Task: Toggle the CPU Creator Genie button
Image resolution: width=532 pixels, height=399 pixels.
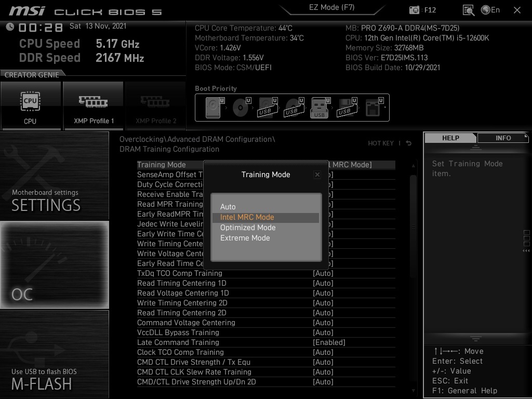Action: (x=31, y=106)
